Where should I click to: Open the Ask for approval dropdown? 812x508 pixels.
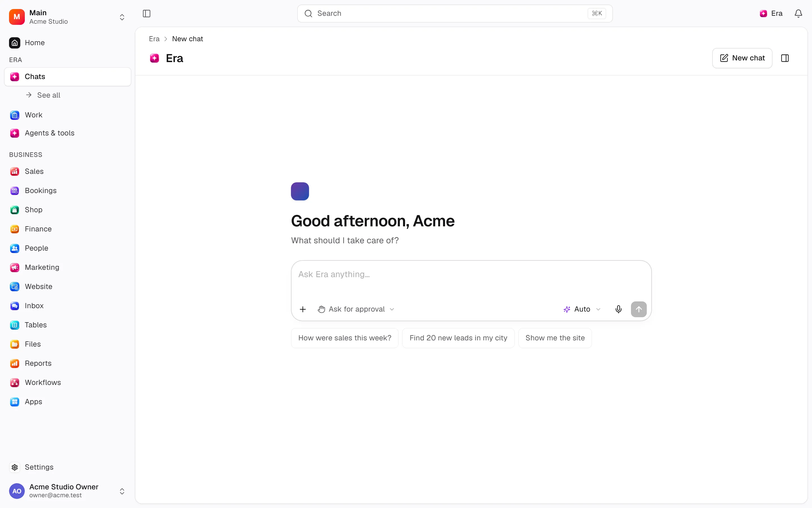click(x=356, y=309)
